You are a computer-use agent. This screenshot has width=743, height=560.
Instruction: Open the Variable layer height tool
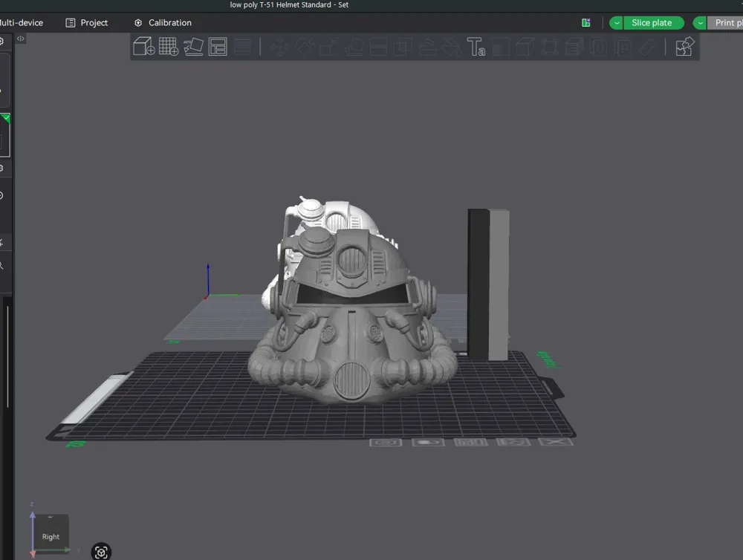243,47
